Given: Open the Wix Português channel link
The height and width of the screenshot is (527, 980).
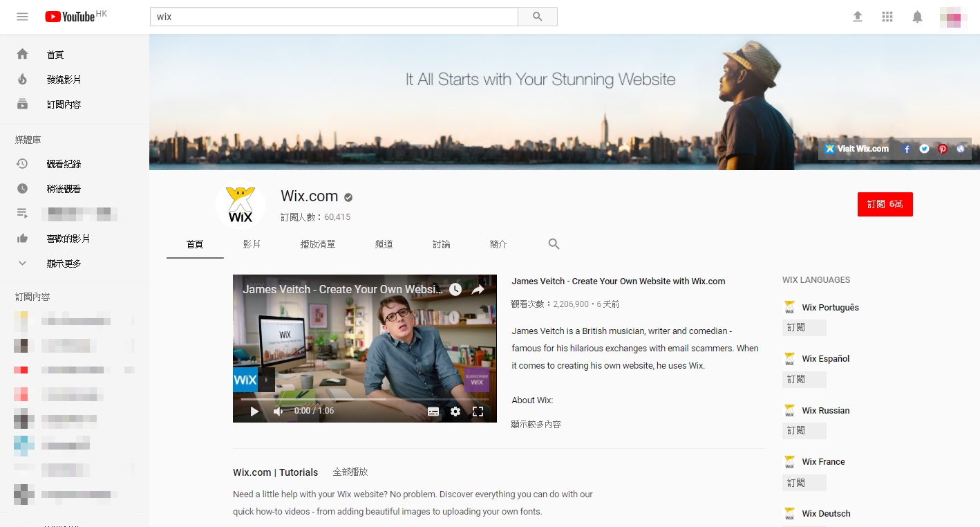Looking at the screenshot, I should (x=830, y=308).
